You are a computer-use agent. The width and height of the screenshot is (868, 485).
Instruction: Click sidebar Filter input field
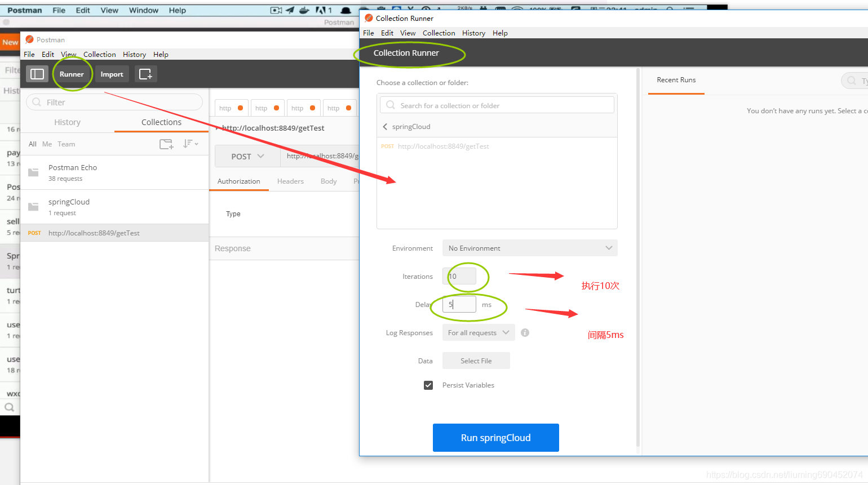pyautogui.click(x=114, y=102)
